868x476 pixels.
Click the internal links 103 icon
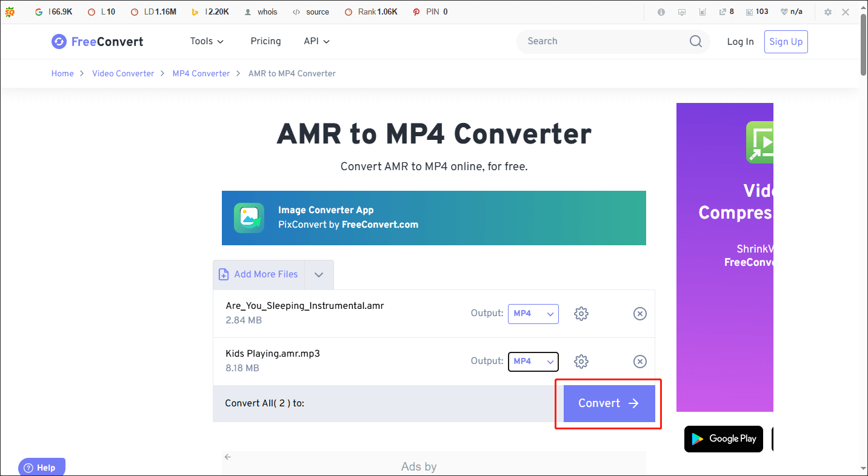click(757, 12)
